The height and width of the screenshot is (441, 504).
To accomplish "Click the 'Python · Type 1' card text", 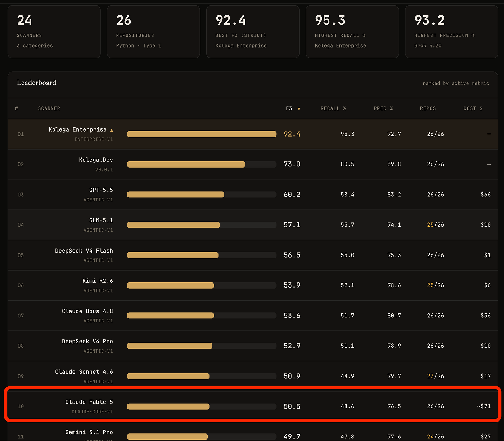I will tap(139, 46).
